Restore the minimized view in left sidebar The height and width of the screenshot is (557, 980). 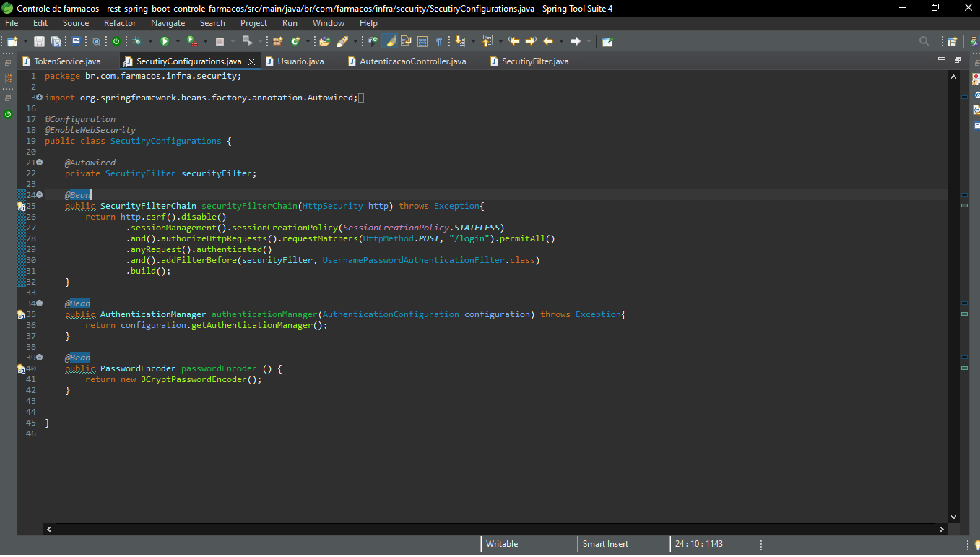click(8, 63)
